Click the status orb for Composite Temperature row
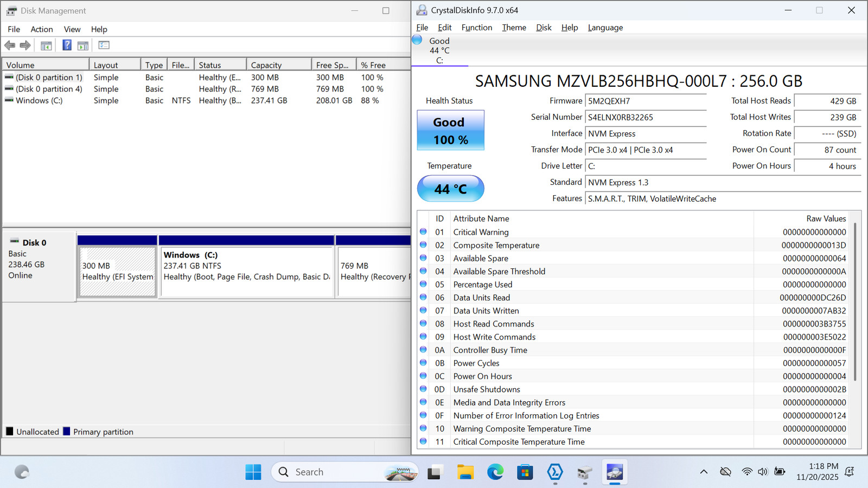868x488 pixels. (x=423, y=245)
